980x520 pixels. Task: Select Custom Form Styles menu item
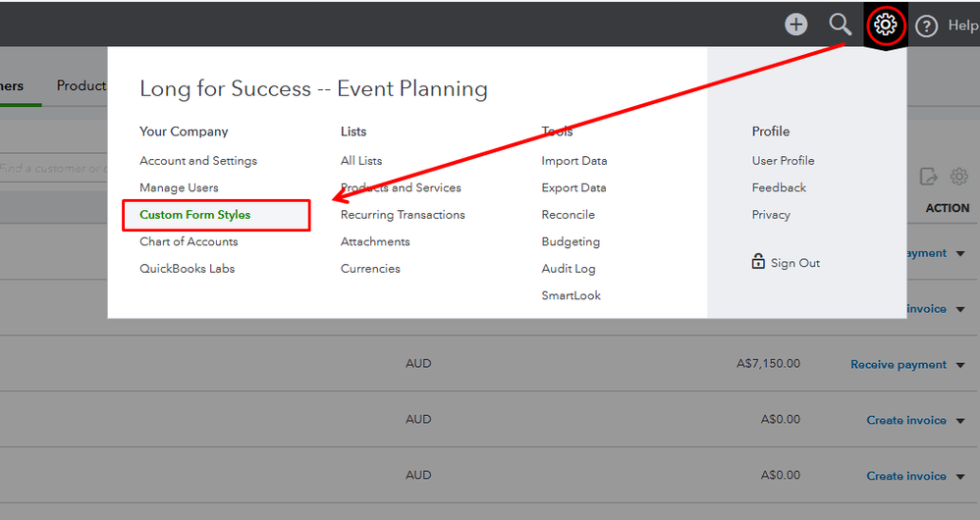[195, 215]
